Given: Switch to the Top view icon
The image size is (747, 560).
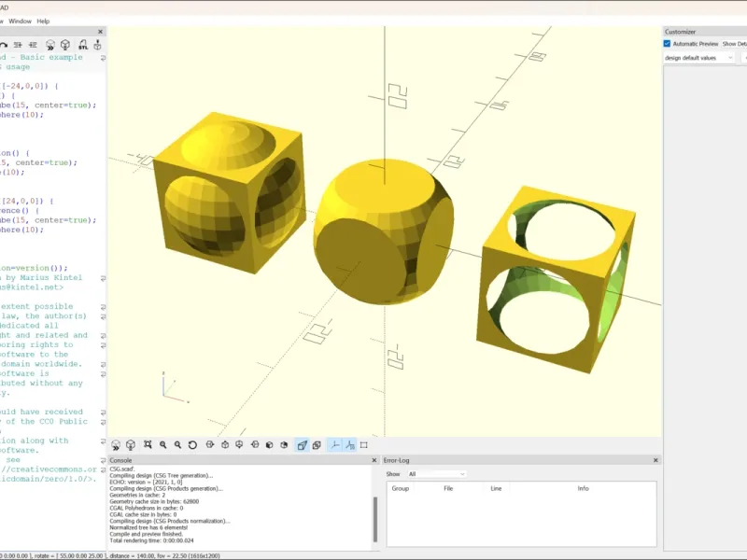Looking at the screenshot, I should 225,445.
